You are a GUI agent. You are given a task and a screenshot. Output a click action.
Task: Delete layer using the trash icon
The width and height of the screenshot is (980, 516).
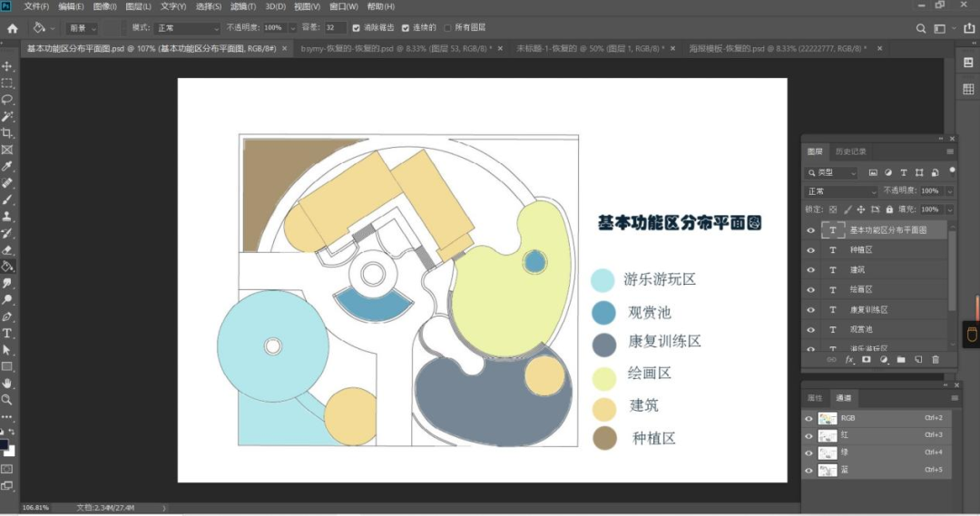(x=936, y=360)
